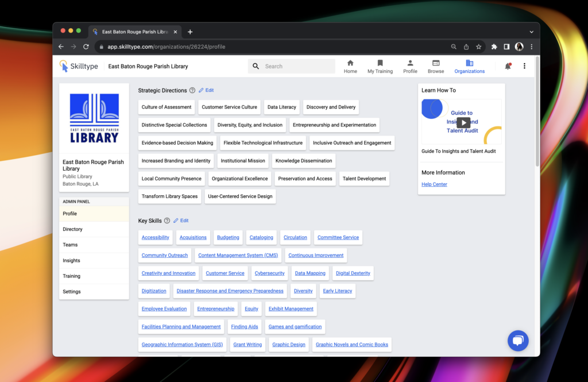Open Directory in the admin panel
Screen dimensions: 588x382
[72, 229]
